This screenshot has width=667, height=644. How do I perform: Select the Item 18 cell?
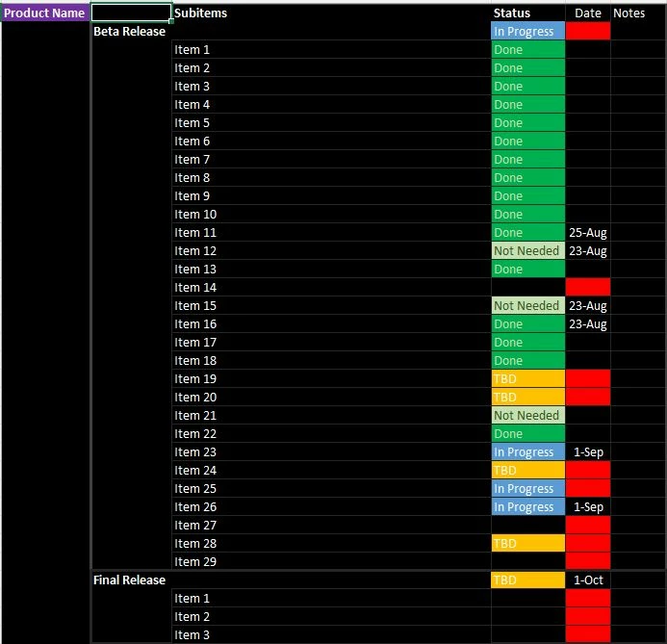point(331,361)
